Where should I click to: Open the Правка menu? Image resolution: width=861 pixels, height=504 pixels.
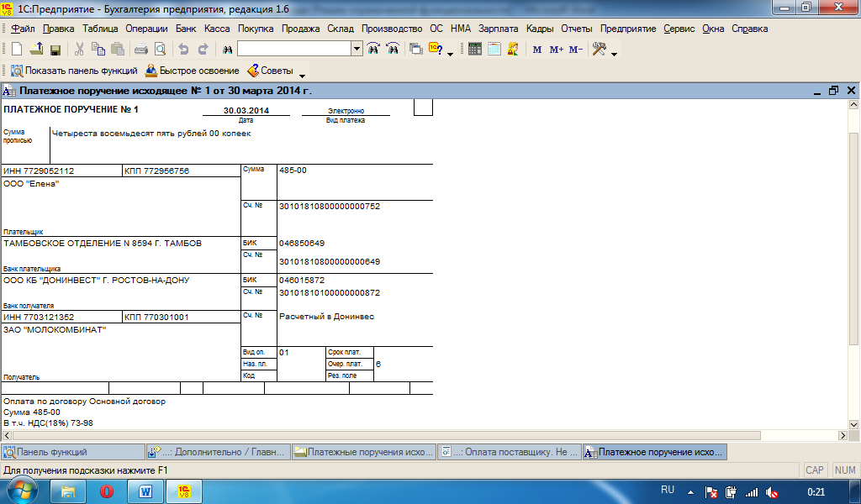point(58,29)
